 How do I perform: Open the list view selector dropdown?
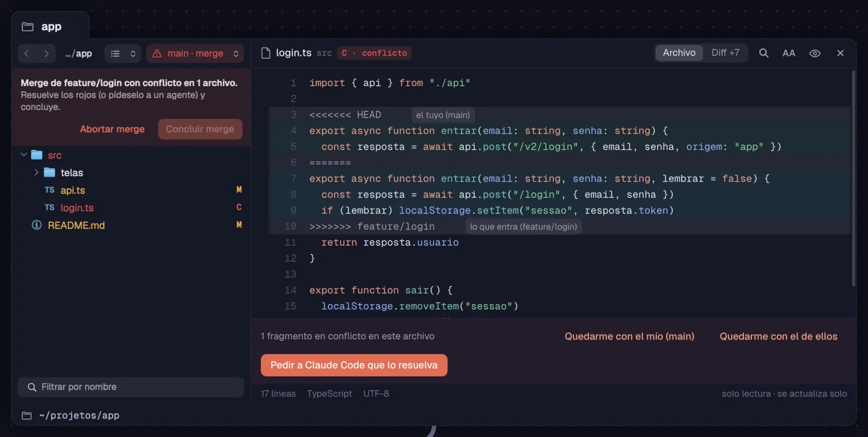(123, 54)
